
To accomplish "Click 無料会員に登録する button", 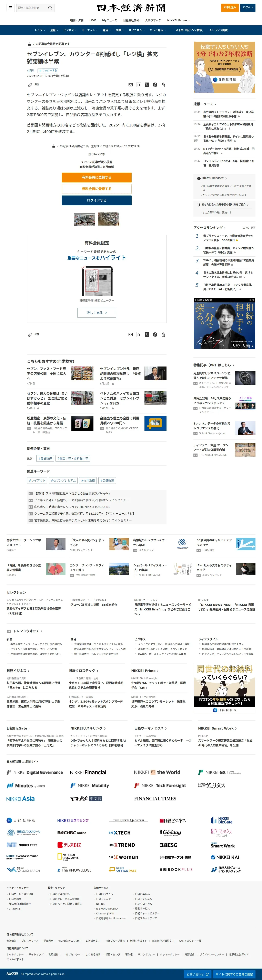I will click(x=97, y=189).
